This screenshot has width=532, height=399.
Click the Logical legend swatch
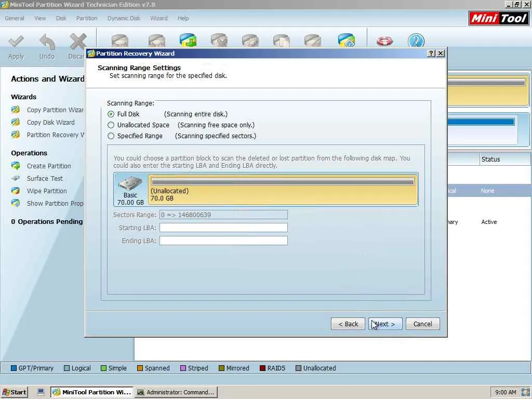(x=67, y=368)
